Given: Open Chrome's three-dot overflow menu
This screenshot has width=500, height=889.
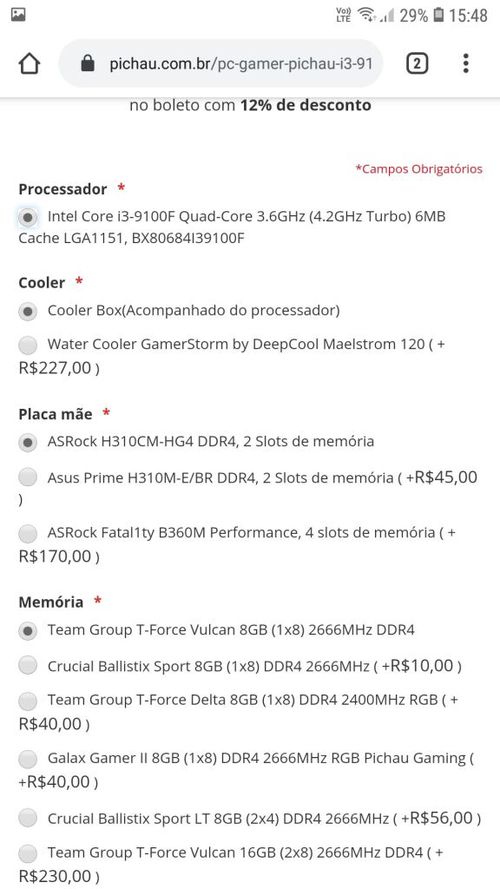Looking at the screenshot, I should 465,64.
